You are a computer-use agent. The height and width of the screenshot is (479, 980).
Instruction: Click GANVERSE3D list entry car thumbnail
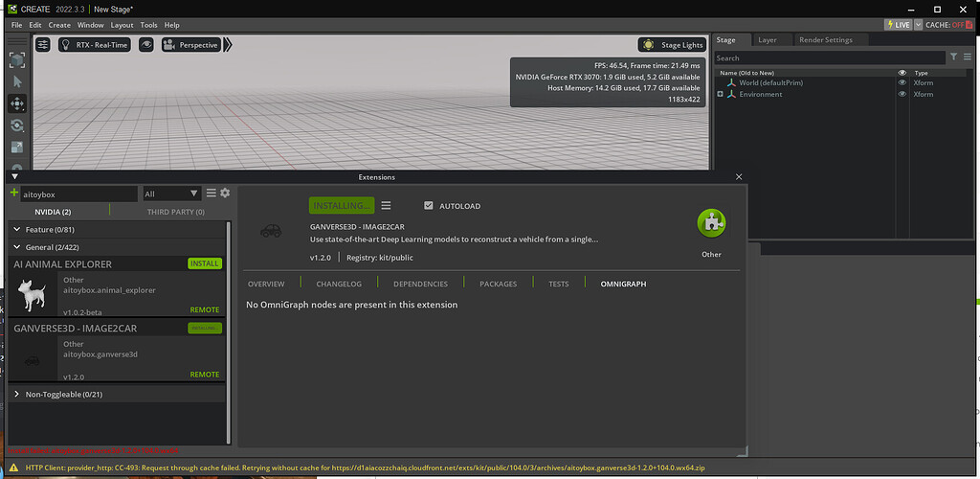tap(33, 359)
